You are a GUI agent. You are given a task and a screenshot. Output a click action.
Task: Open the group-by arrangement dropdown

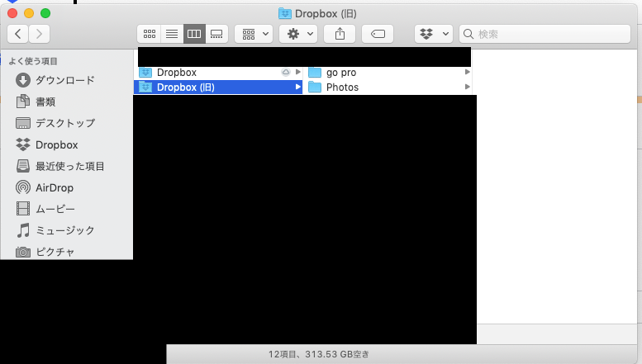point(254,34)
